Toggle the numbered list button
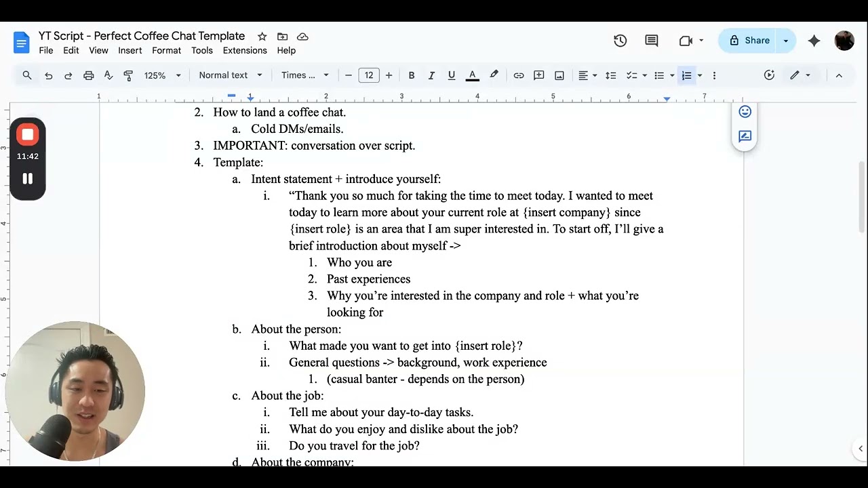The height and width of the screenshot is (488, 868). [686, 75]
